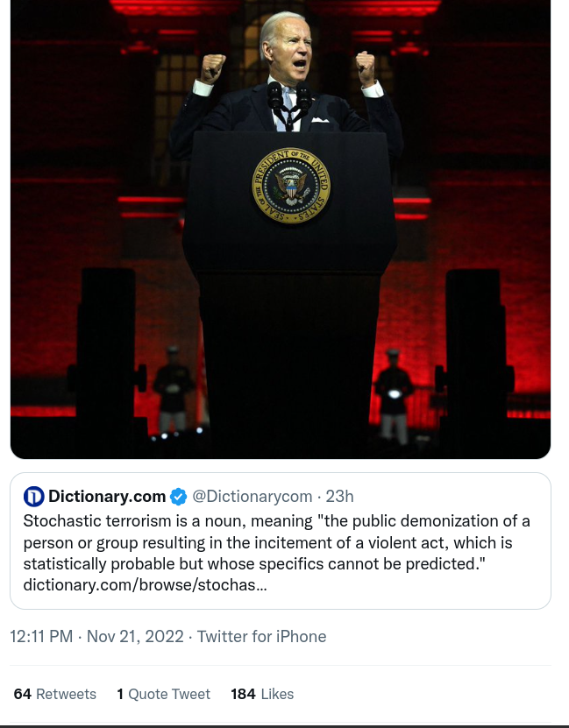
Task: Show the 184 Likes list
Action: [262, 694]
